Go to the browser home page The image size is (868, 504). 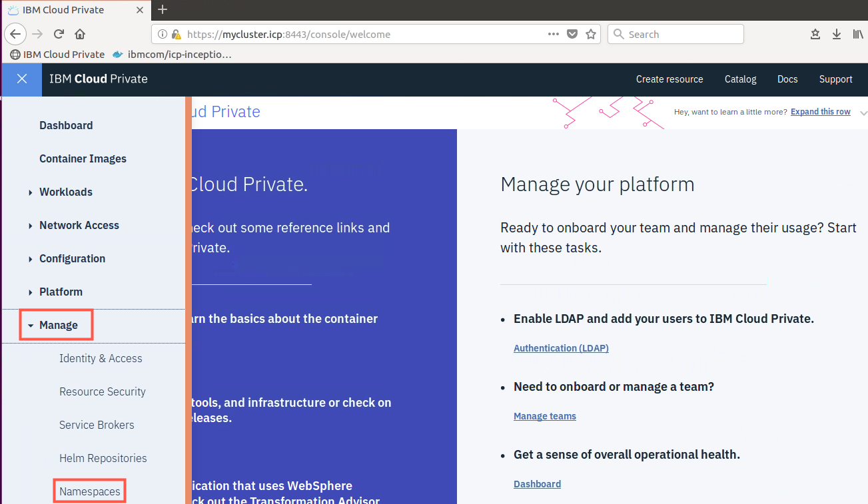(x=79, y=34)
